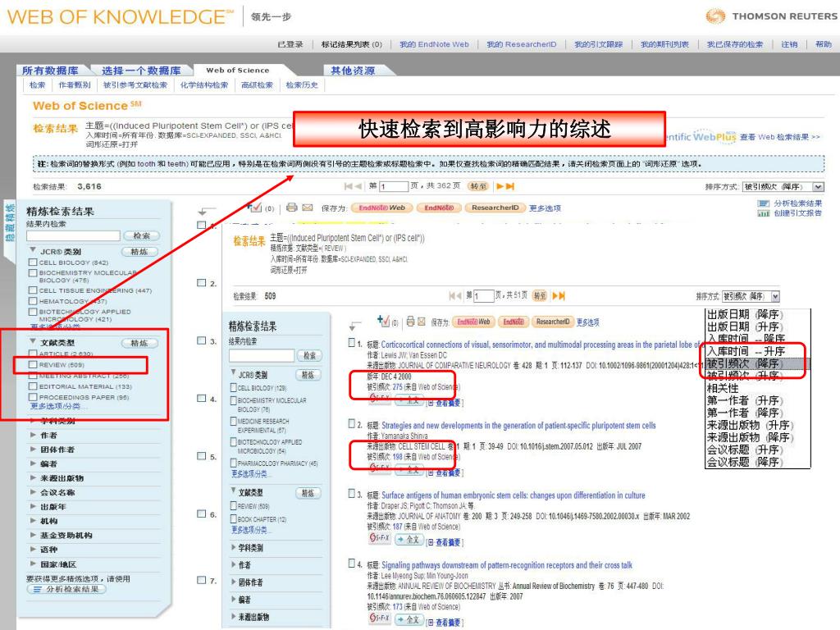The image size is (840, 630).
Task: Click 隐藏精炼 vertical tab on left edge
Action: [x=10, y=221]
